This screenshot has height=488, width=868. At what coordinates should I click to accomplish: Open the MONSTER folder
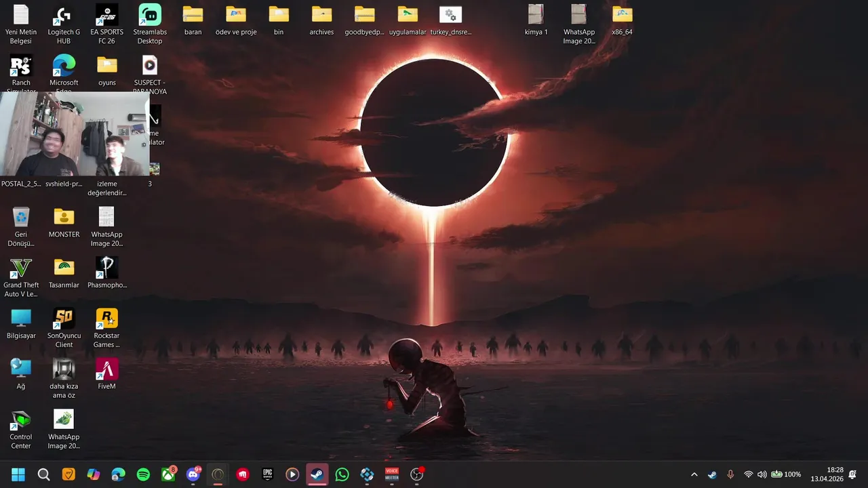(64, 223)
